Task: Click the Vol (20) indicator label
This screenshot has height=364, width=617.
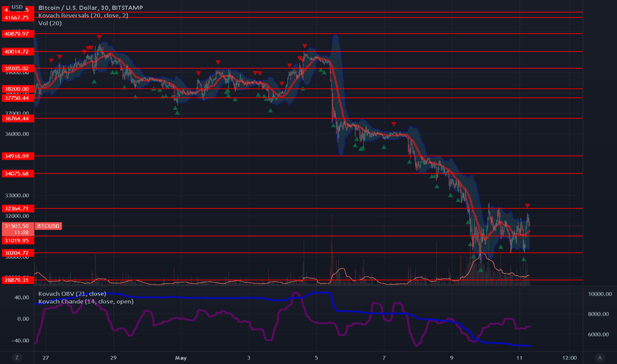Action: pyautogui.click(x=50, y=23)
